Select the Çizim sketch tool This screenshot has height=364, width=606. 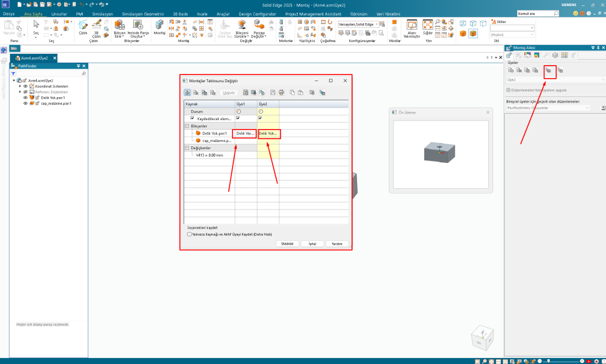tap(83, 26)
